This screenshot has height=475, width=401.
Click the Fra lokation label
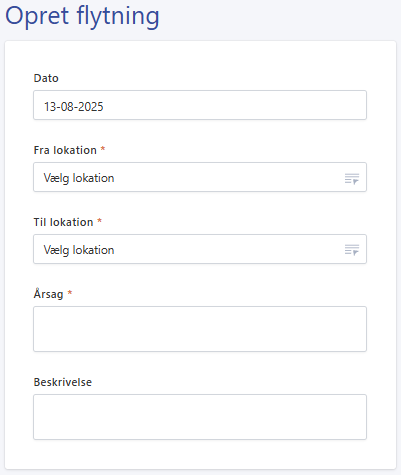tap(65, 150)
